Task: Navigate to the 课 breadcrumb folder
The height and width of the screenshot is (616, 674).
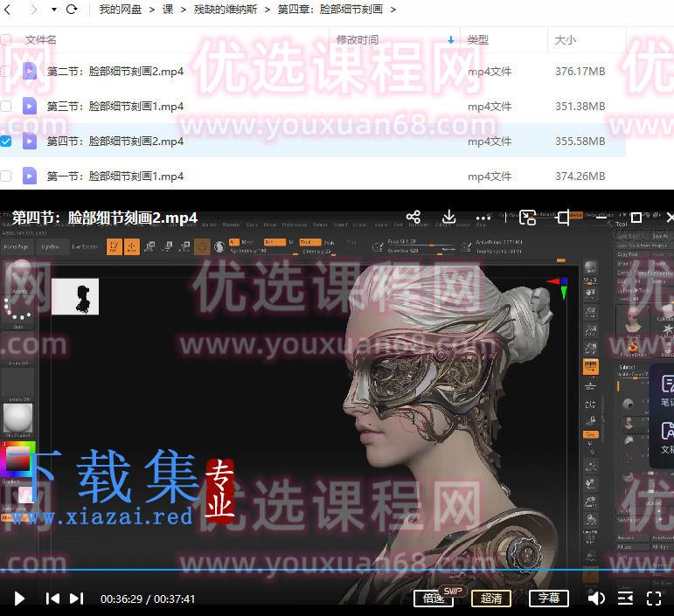Action: (168, 10)
